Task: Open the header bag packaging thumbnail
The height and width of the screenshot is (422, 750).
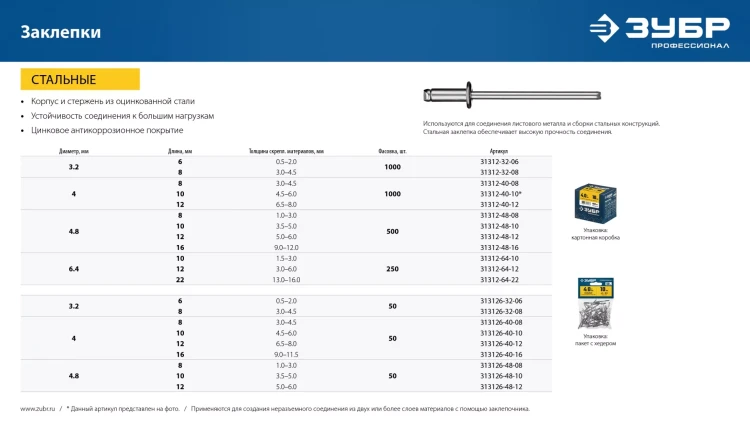Action: pos(596,303)
